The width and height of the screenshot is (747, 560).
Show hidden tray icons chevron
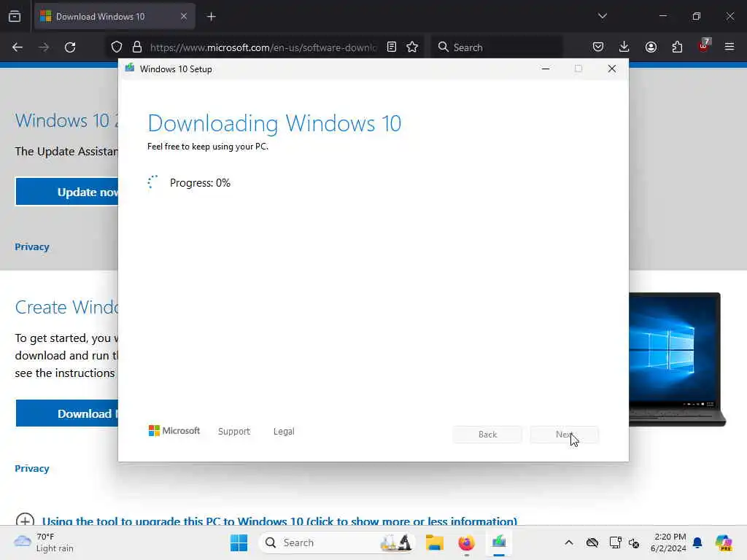[x=569, y=542]
